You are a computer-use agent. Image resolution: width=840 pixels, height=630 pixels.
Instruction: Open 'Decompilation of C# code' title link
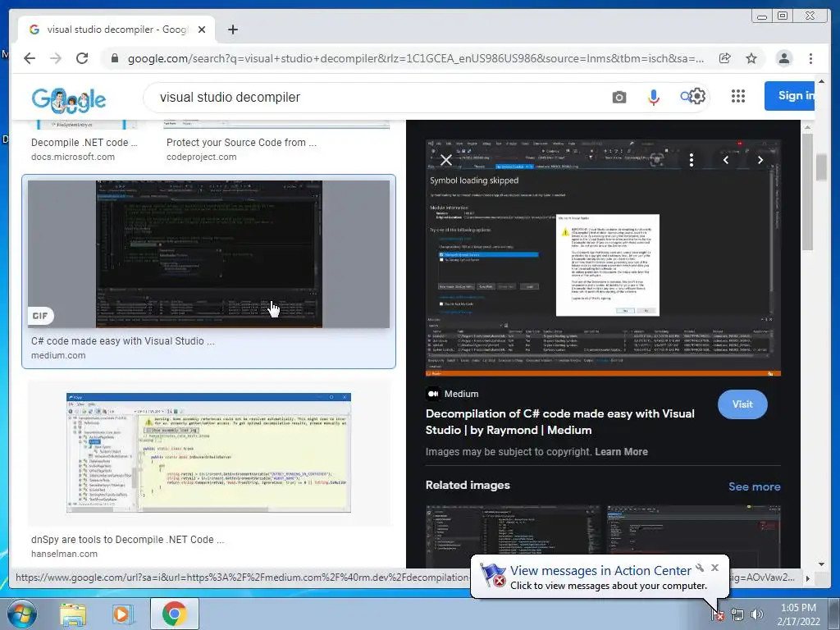click(559, 422)
